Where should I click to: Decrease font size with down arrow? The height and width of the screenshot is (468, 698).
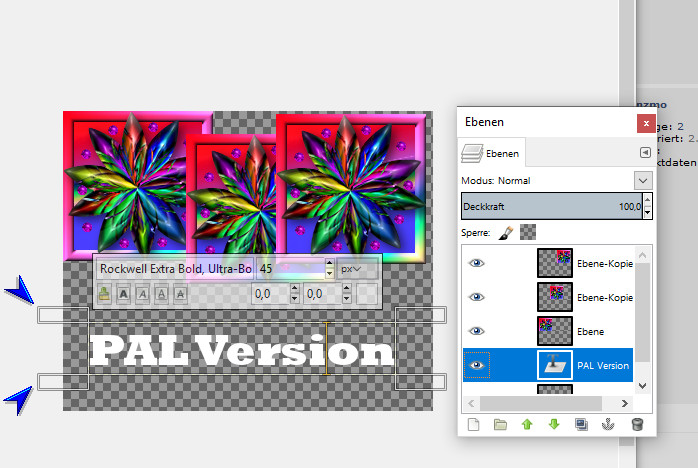(x=329, y=274)
